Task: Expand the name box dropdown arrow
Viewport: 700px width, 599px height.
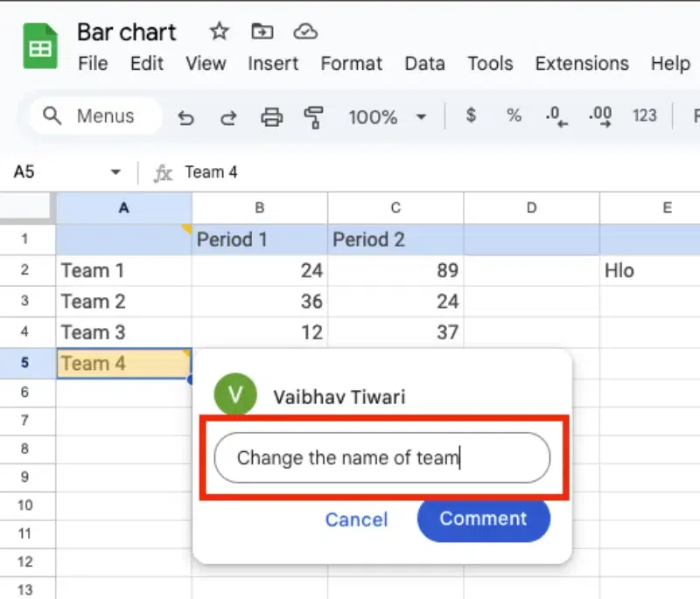Action: tap(115, 172)
